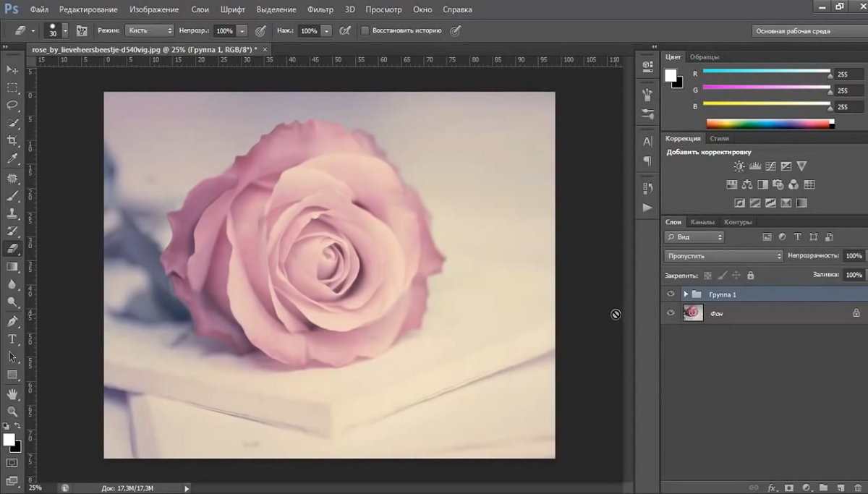The width and height of the screenshot is (868, 494).
Task: Open the Стили panel tab
Action: click(719, 138)
